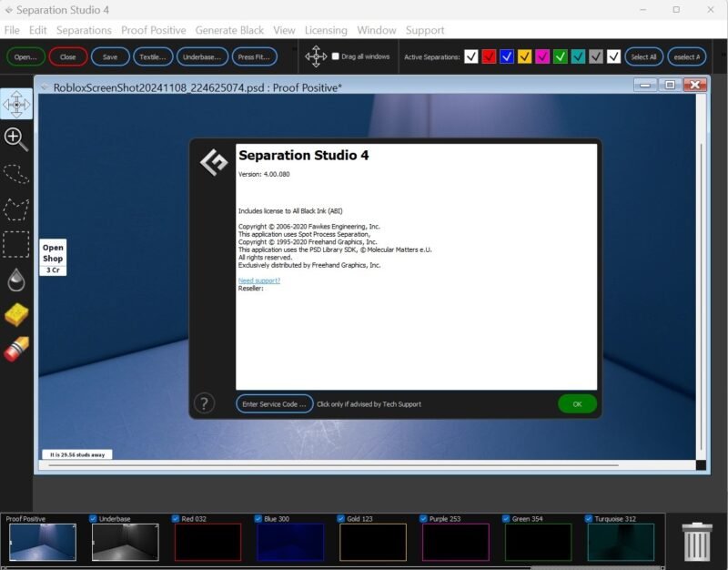Uncheck the Turquoise 312 channel checkbox

pyautogui.click(x=589, y=518)
